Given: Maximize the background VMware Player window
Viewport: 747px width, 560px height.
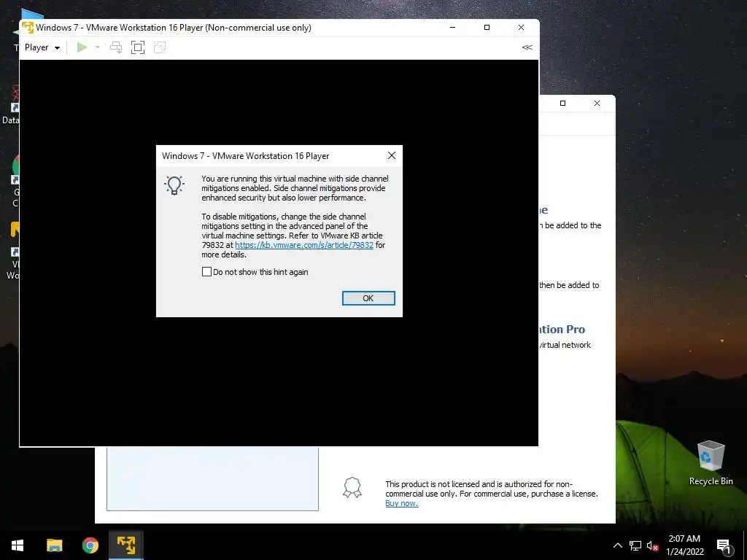Looking at the screenshot, I should tap(562, 103).
